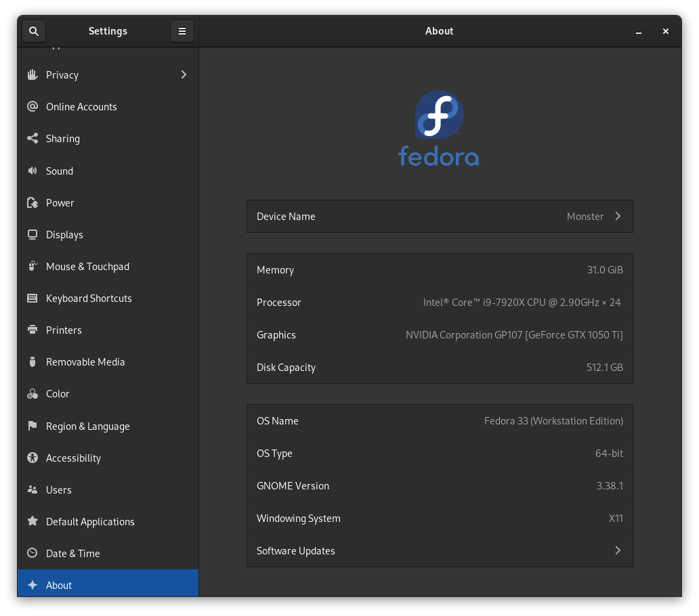The image size is (699, 616).
Task: Open Device Name chevron to rename
Action: pos(618,216)
